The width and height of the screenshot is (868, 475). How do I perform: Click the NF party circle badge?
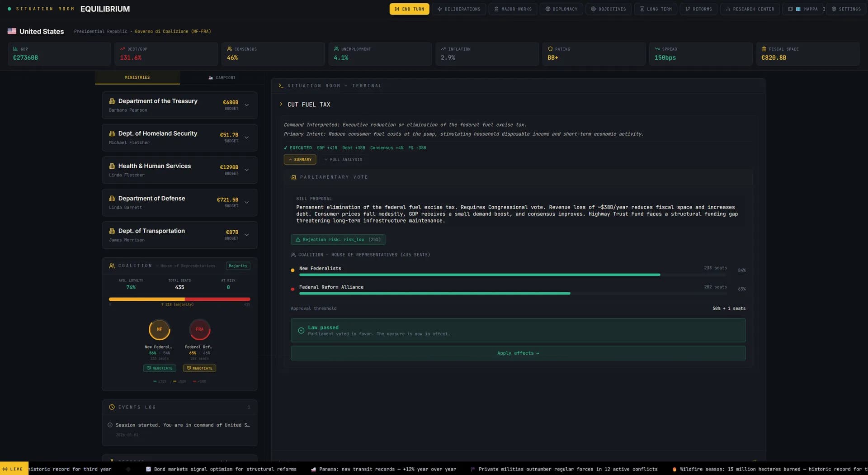[x=160, y=329]
